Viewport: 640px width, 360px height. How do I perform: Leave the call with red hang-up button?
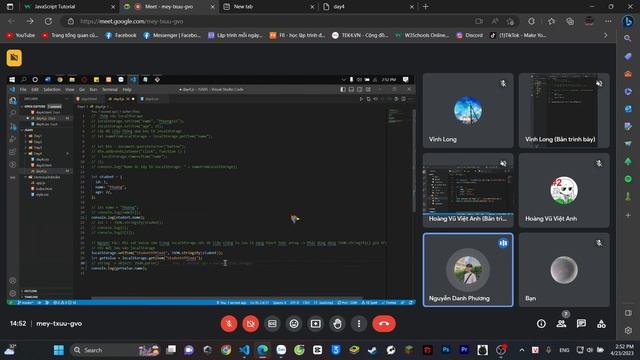384,324
